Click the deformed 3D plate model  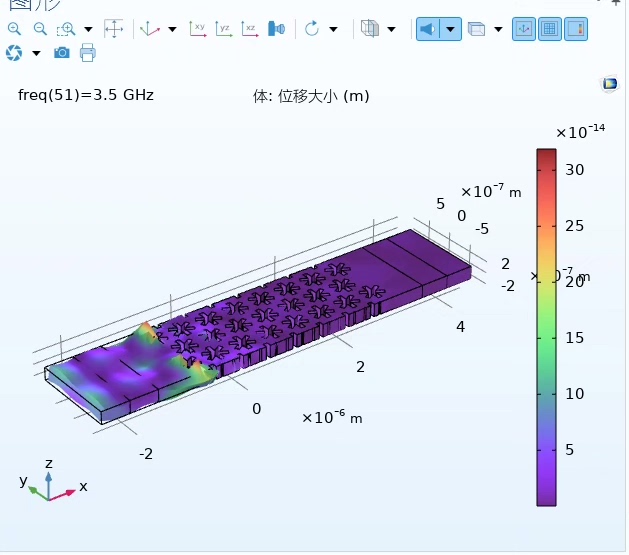coord(257,325)
